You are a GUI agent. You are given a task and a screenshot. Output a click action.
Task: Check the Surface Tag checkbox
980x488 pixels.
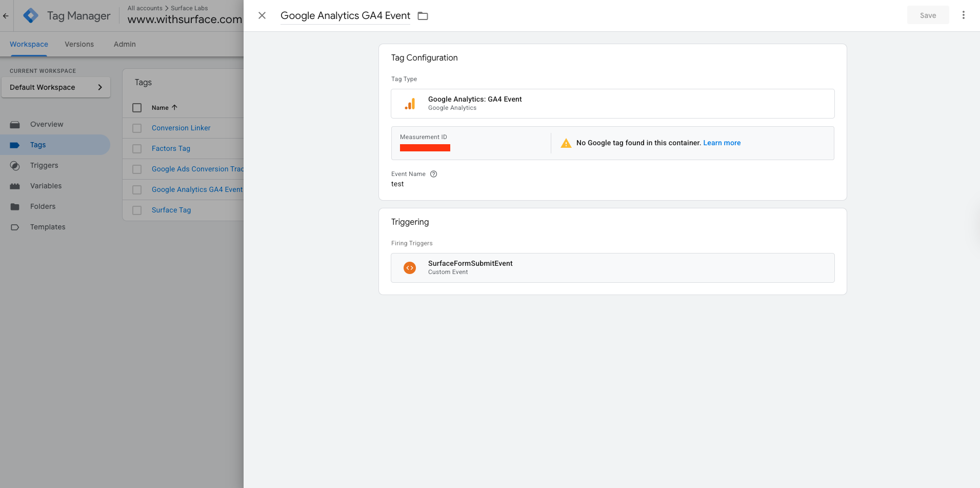(136, 210)
